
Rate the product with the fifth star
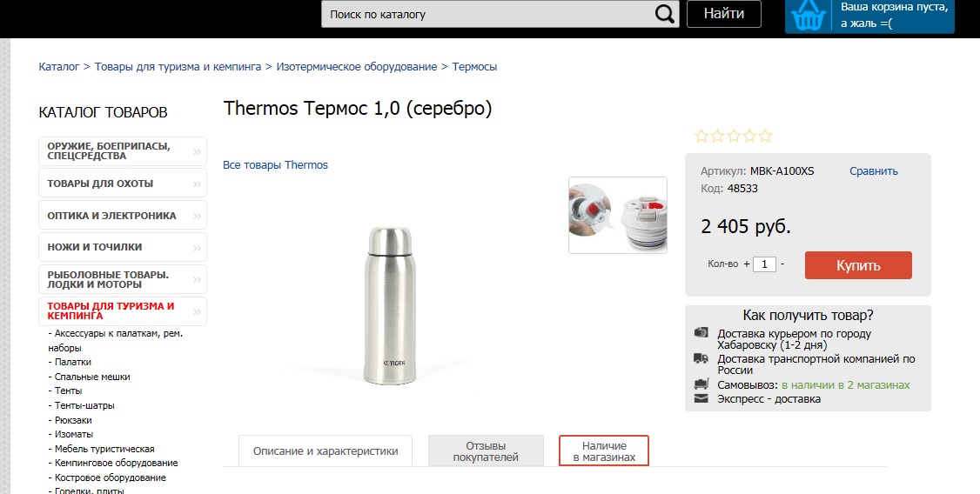click(765, 136)
